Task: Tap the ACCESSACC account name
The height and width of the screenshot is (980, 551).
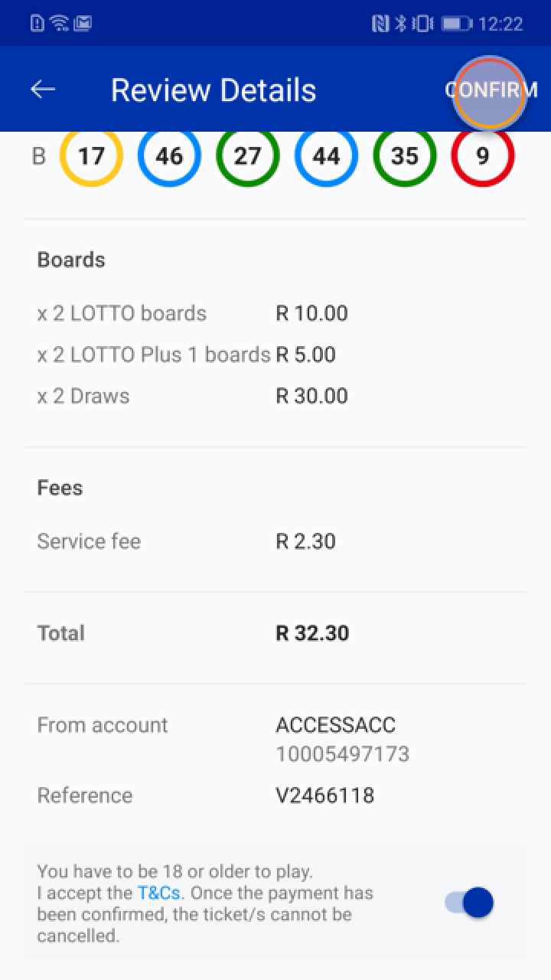Action: click(x=335, y=725)
